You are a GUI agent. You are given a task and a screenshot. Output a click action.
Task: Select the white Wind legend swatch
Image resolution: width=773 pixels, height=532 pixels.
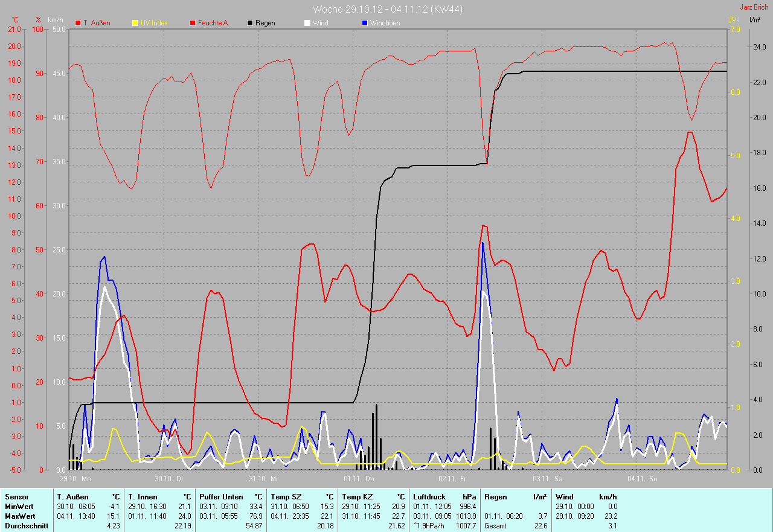(307, 23)
